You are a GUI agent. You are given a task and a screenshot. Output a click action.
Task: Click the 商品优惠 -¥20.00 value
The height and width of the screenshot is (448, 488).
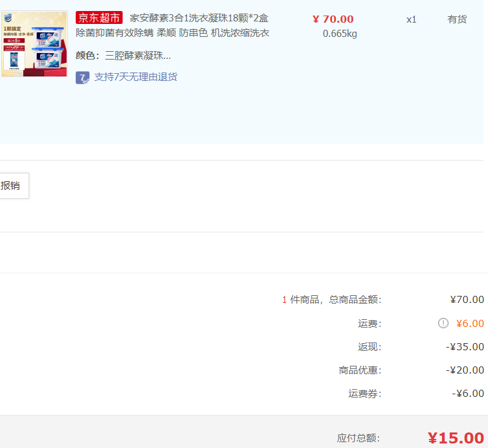pos(465,370)
